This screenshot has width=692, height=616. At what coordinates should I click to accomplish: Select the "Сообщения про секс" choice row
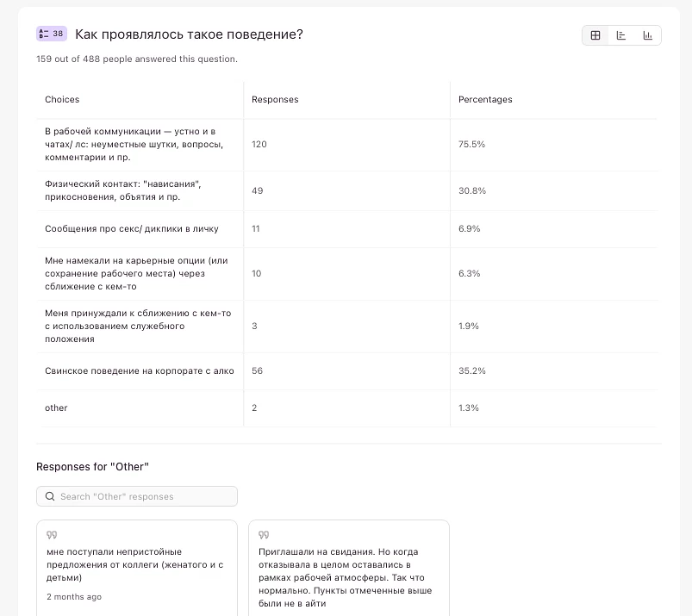pyautogui.click(x=132, y=229)
